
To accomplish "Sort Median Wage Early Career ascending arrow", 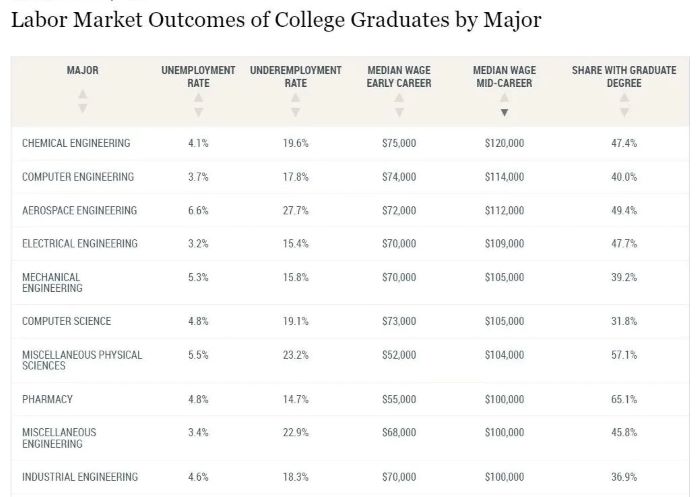I will (x=399, y=98).
